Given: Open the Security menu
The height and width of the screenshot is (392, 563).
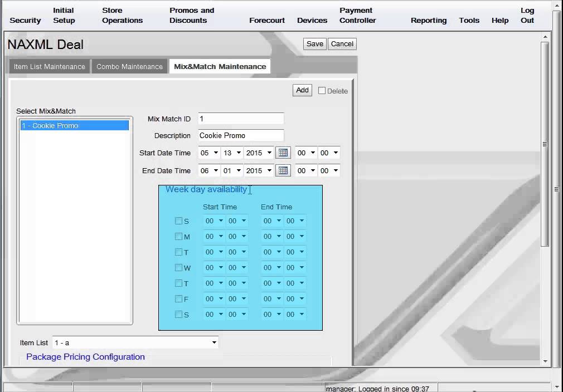Looking at the screenshot, I should [25, 21].
